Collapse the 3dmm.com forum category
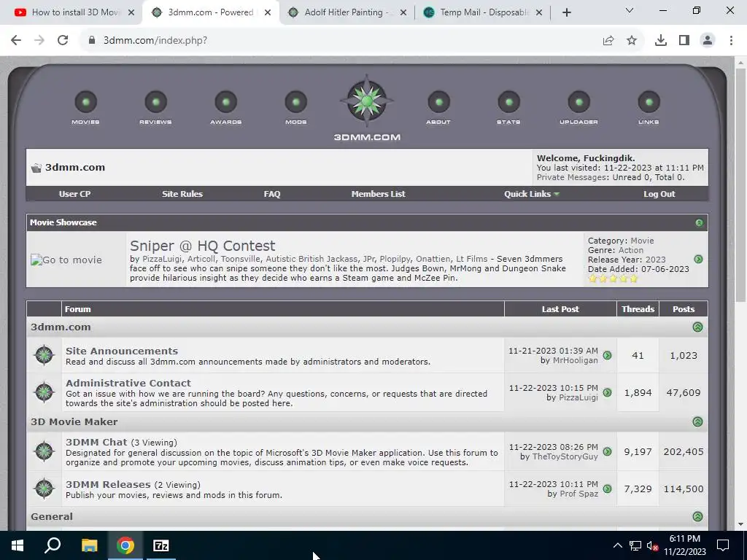The width and height of the screenshot is (747, 560). (697, 327)
